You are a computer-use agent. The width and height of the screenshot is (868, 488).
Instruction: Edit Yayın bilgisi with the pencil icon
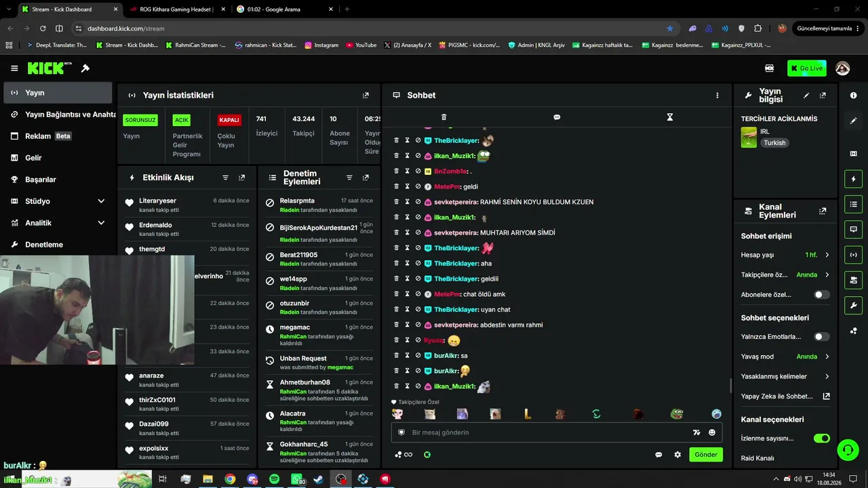806,96
